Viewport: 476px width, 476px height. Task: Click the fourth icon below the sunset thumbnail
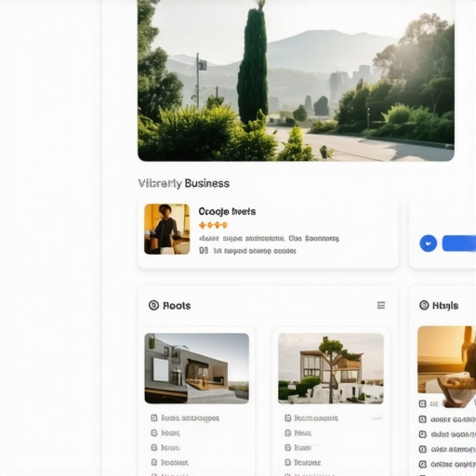423,449
